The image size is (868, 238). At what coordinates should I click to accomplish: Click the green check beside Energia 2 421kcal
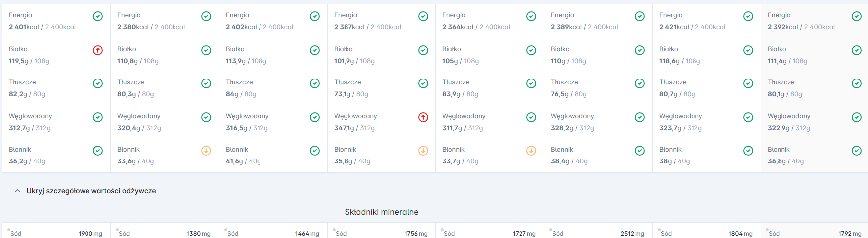tap(748, 16)
